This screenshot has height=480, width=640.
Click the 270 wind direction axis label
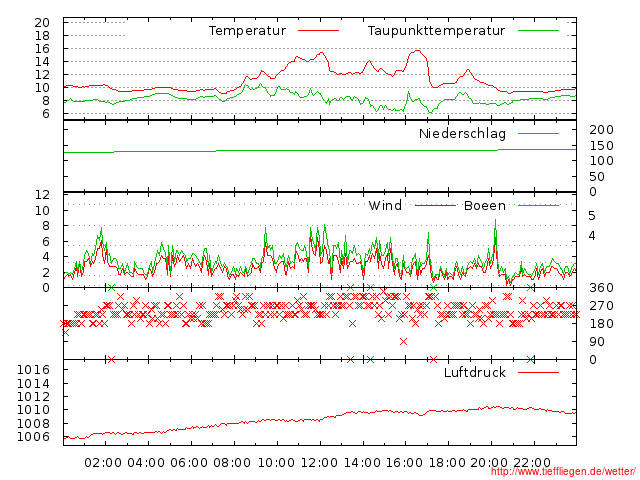click(x=601, y=306)
